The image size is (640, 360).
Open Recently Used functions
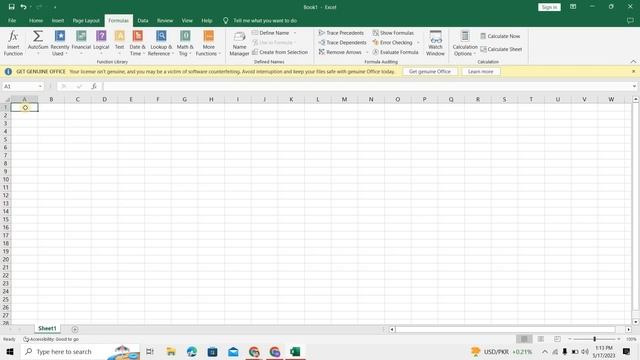pos(60,43)
